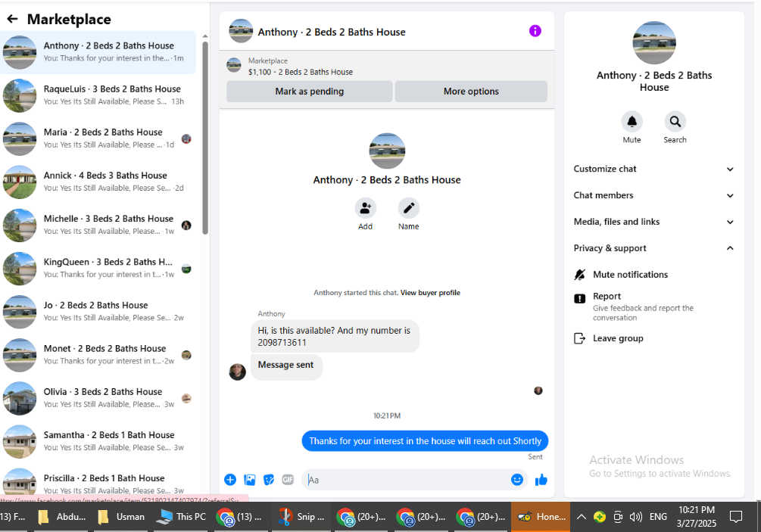761x532 pixels.
Task: Open View buyer profile link
Action: 430,292
